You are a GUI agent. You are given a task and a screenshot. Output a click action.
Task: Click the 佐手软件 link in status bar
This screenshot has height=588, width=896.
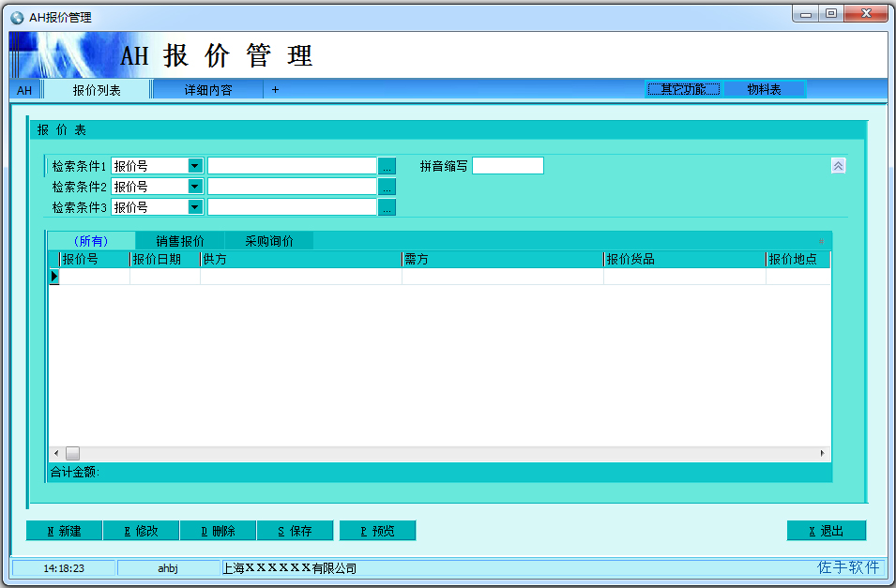848,566
